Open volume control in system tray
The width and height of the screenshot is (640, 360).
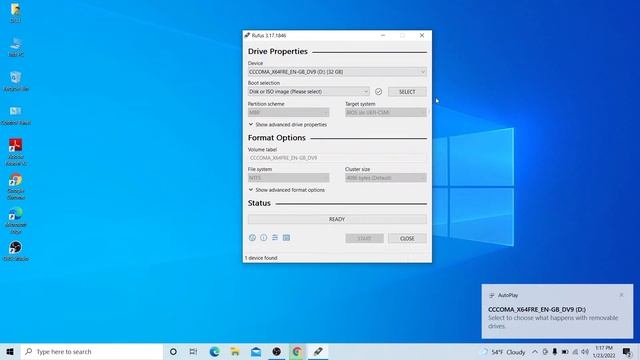click(x=585, y=351)
